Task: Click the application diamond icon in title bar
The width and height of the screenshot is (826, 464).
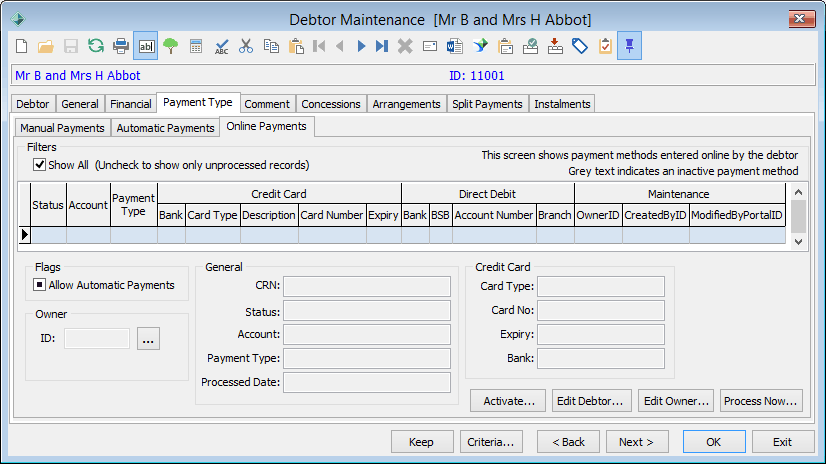Action: [18, 19]
